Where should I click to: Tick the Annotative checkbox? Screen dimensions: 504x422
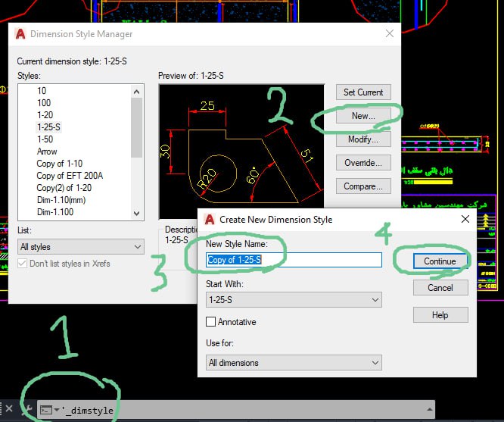pos(210,321)
